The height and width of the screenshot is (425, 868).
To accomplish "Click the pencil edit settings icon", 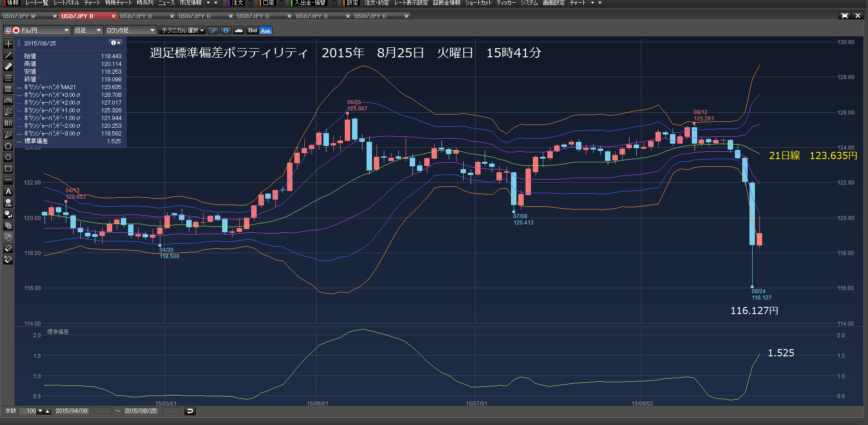I will 213,30.
